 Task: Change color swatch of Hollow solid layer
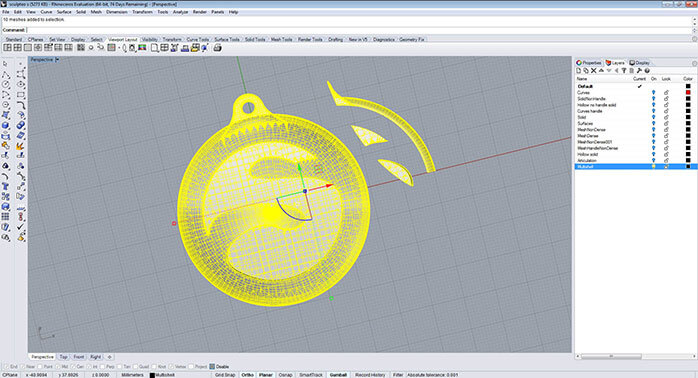[x=688, y=154]
